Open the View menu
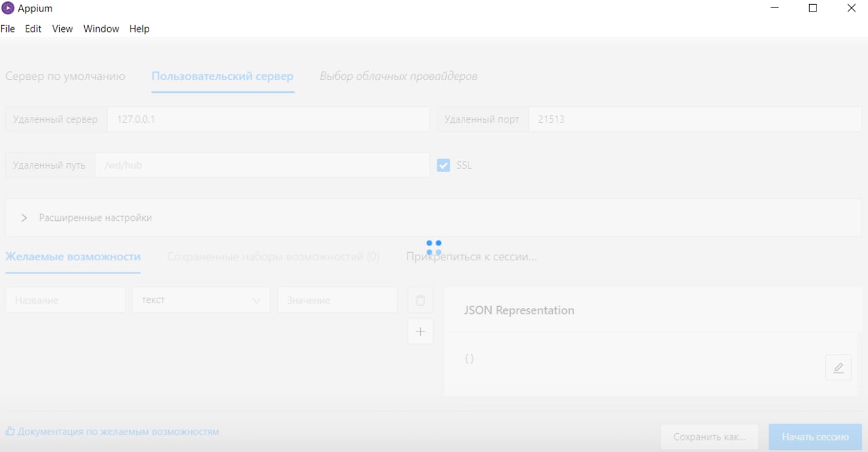 pyautogui.click(x=62, y=28)
